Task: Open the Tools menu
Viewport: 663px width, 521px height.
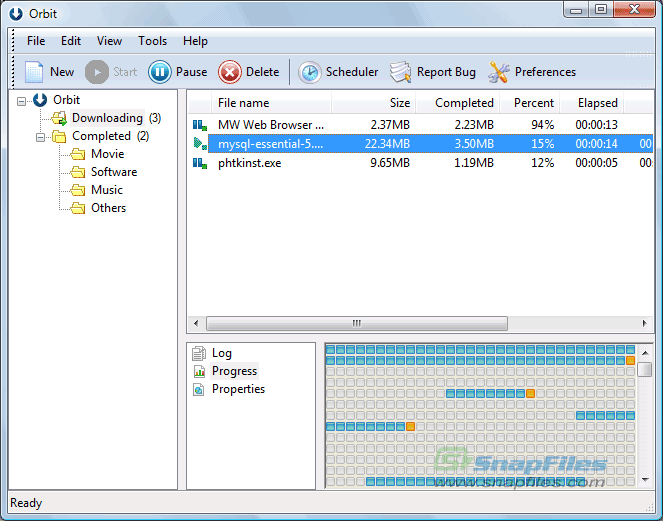Action: tap(152, 41)
